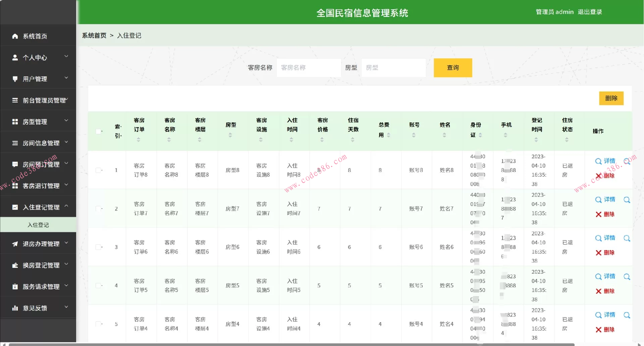Select the paper plane icon for 退房办理管理
This screenshot has width=644, height=346.
15,244
